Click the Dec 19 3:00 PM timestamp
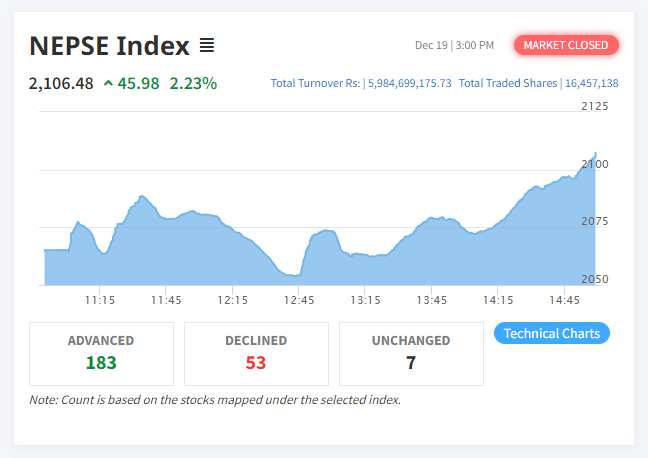This screenshot has height=458, width=648. 454,45
